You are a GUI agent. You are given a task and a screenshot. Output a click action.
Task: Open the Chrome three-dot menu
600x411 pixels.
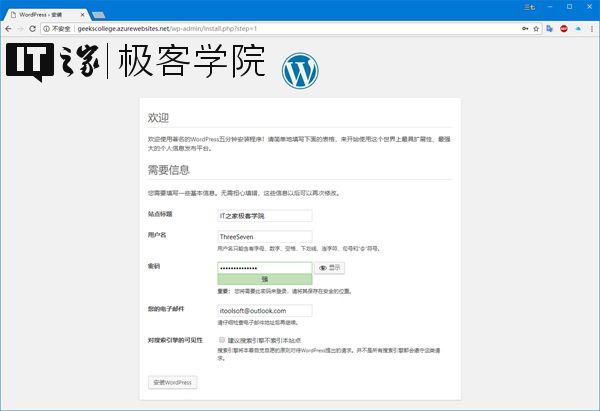[x=592, y=29]
